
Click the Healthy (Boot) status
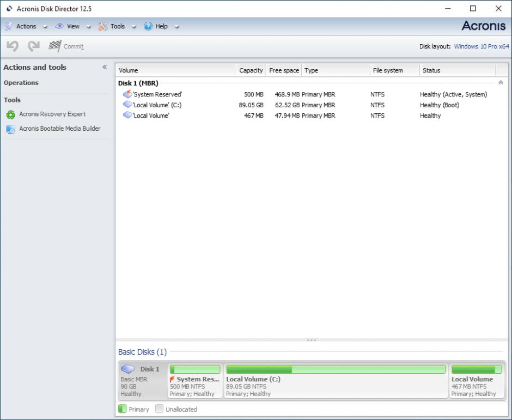tap(440, 105)
